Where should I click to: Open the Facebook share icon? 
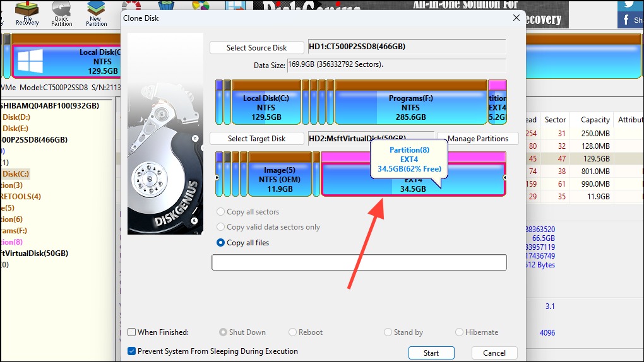[631, 20]
